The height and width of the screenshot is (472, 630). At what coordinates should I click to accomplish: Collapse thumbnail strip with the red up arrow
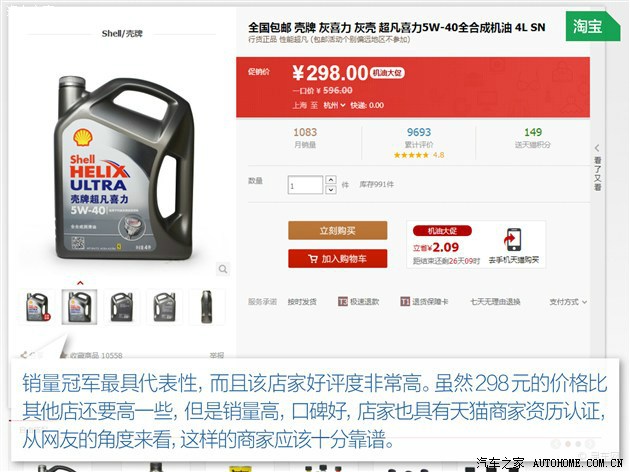click(x=80, y=283)
